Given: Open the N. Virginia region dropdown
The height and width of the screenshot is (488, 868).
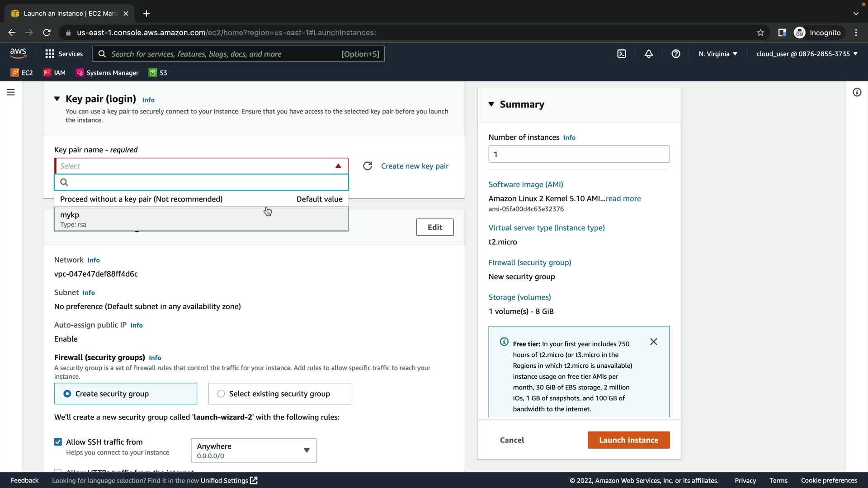Looking at the screenshot, I should [717, 54].
